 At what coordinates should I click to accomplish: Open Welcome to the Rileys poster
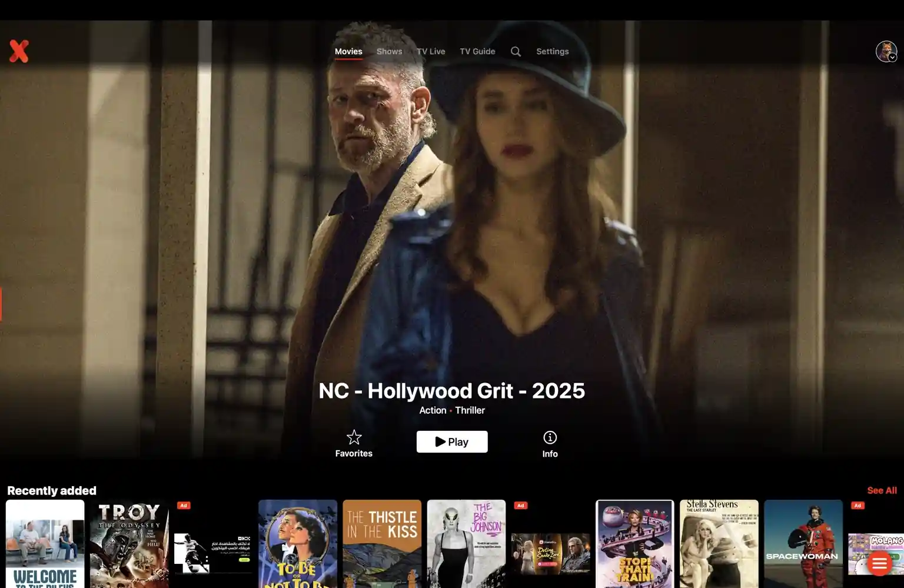[x=45, y=544]
